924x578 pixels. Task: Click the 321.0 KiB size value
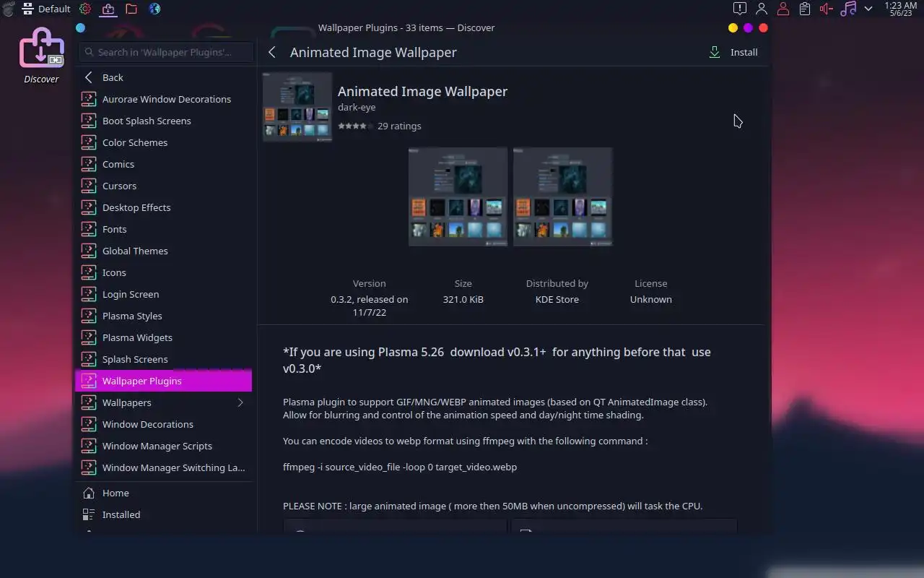[463, 299]
